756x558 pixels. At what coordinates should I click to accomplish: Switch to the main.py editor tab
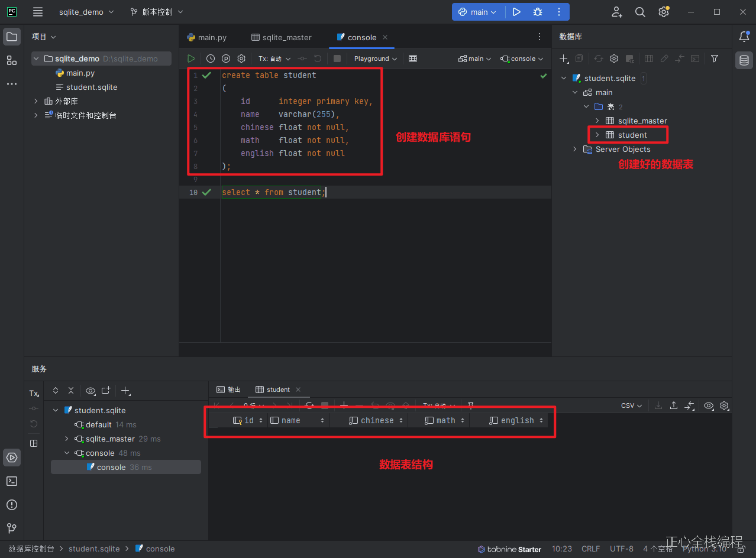click(206, 37)
